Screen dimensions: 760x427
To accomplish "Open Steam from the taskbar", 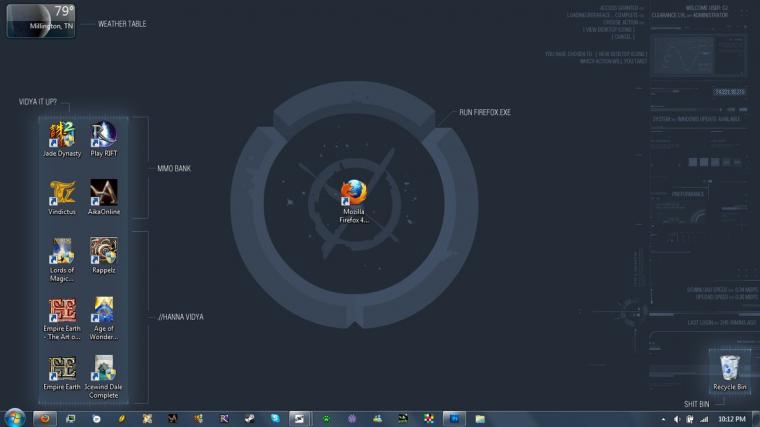I will click(x=249, y=418).
